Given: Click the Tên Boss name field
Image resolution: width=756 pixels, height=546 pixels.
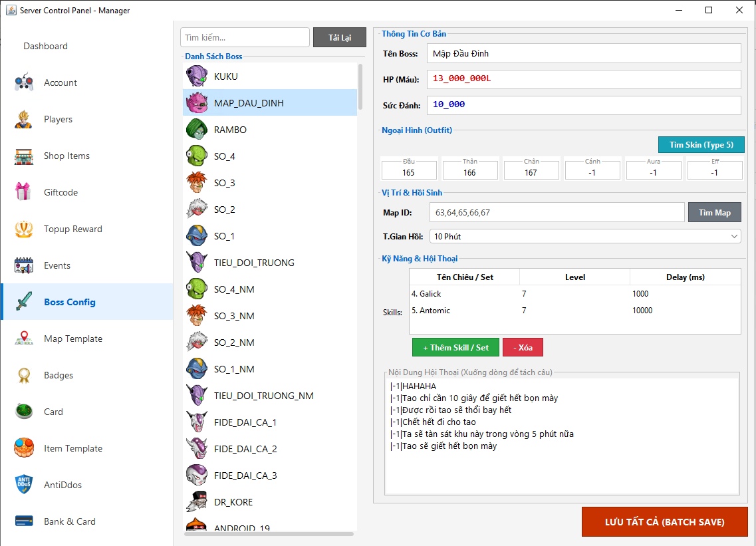Looking at the screenshot, I should [584, 54].
